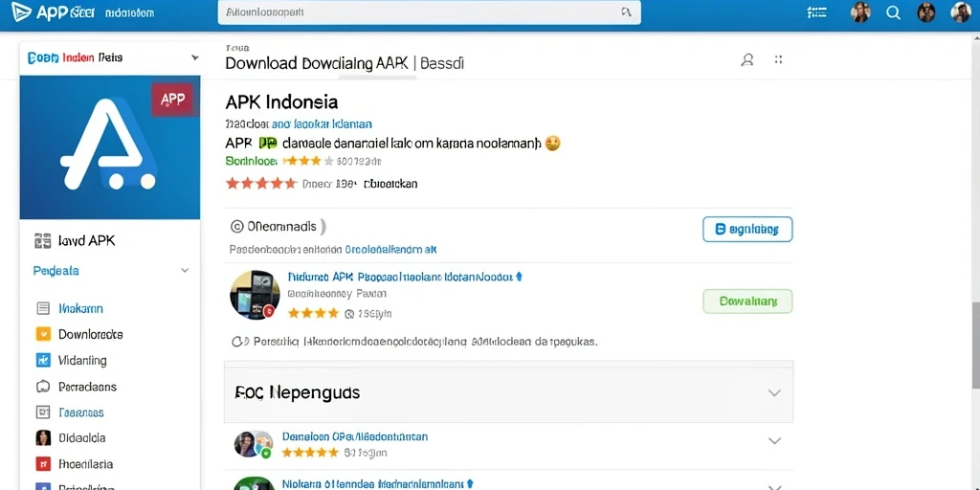The height and width of the screenshot is (490, 980).
Task: Click the orange Downloads sidebar icon
Action: 43,334
